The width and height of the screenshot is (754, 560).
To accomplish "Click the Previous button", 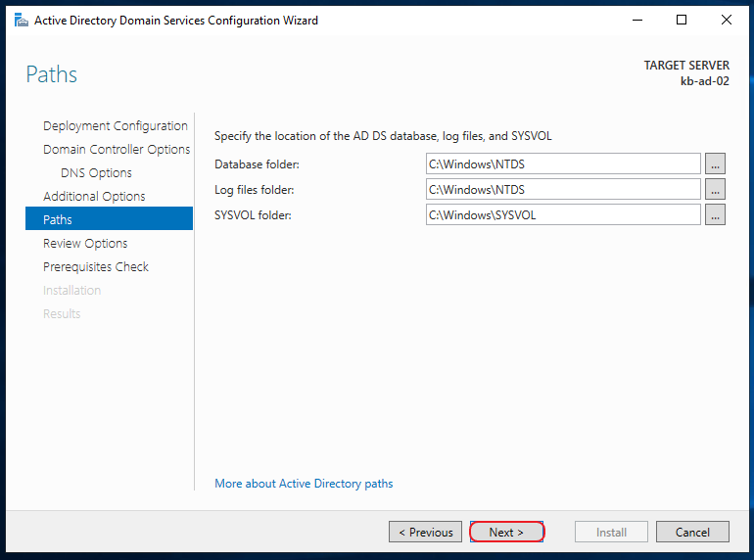I will (426, 533).
